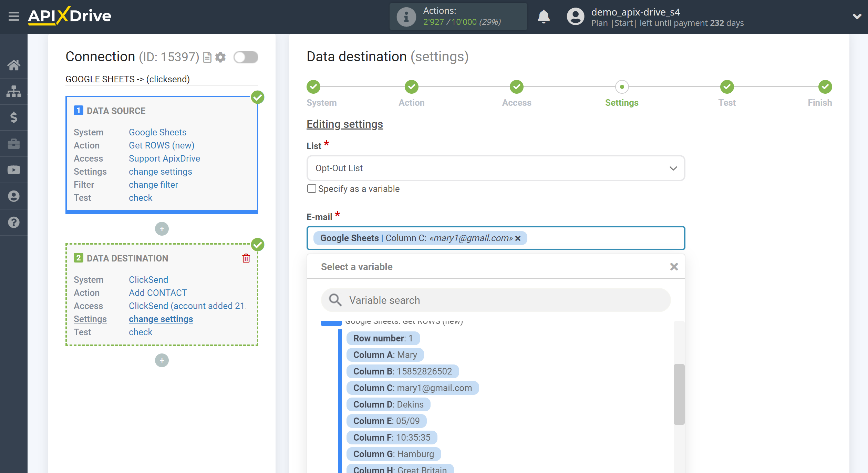Expand the account dropdown arrow
Screen dimensions: 868x473
[857, 16]
